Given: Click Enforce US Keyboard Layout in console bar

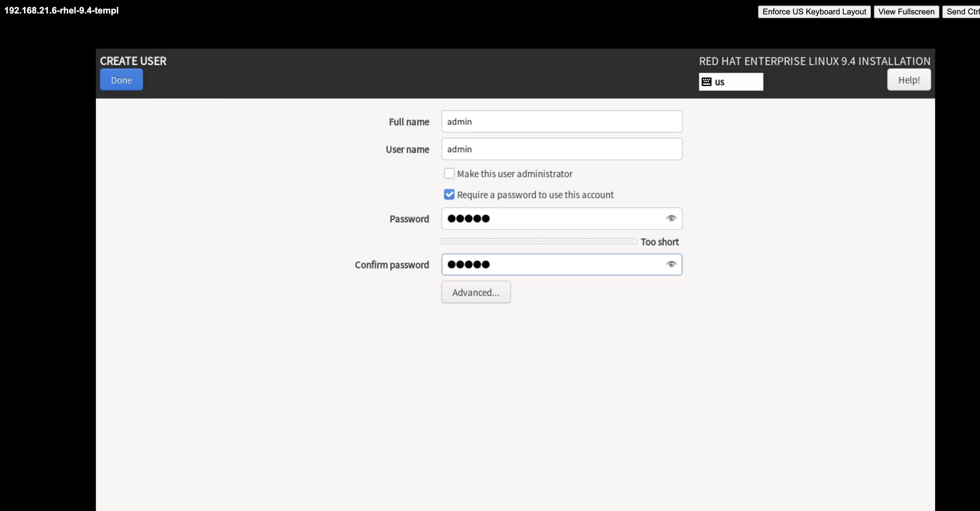Looking at the screenshot, I should click(814, 11).
